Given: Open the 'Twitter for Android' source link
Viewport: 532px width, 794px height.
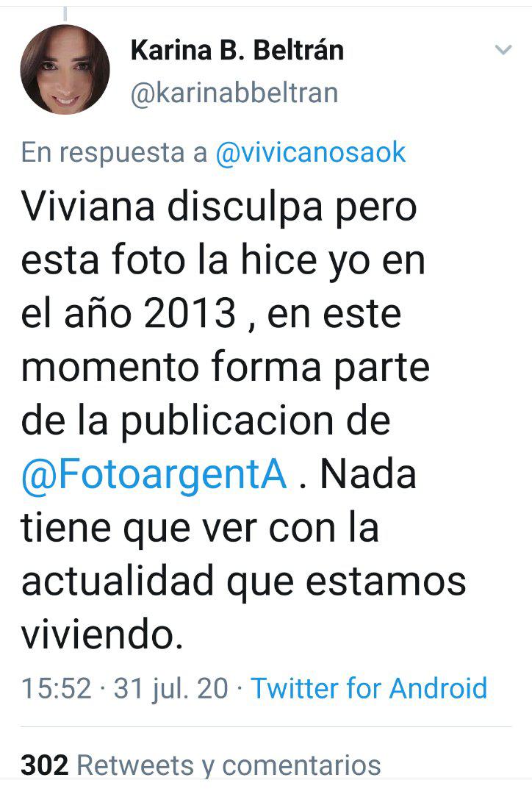Looking at the screenshot, I should pos(369,688).
